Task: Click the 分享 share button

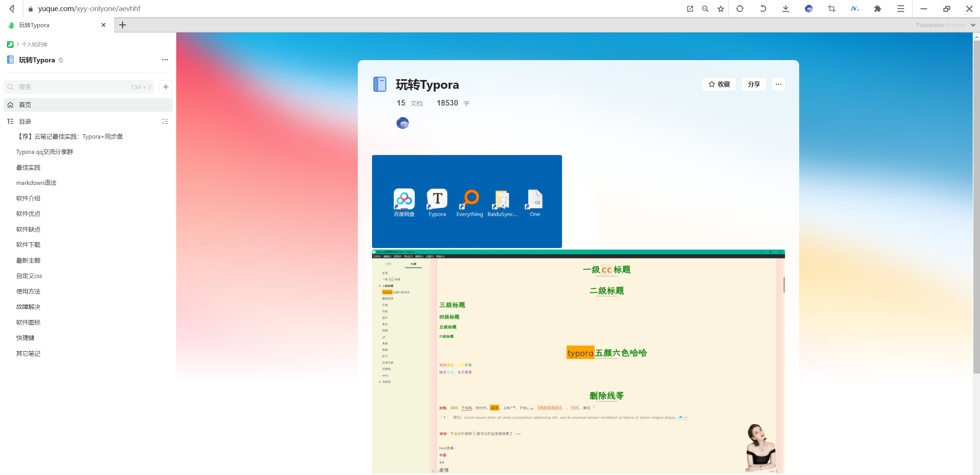Action: pos(754,84)
